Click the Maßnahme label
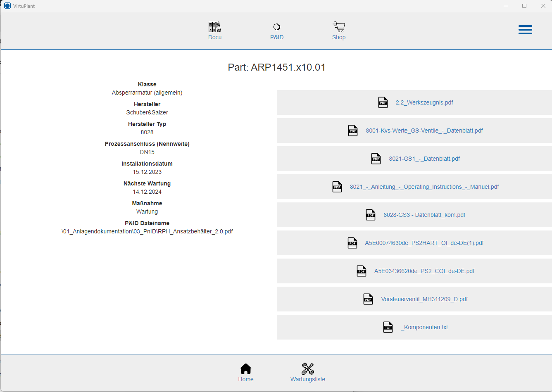552x392 pixels. 147,203
